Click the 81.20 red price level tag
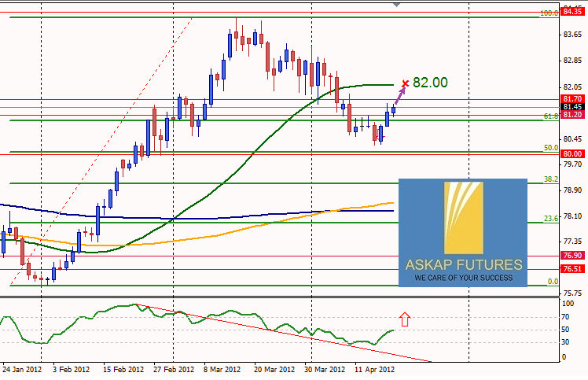The height and width of the screenshot is (380, 588). pyautogui.click(x=572, y=115)
